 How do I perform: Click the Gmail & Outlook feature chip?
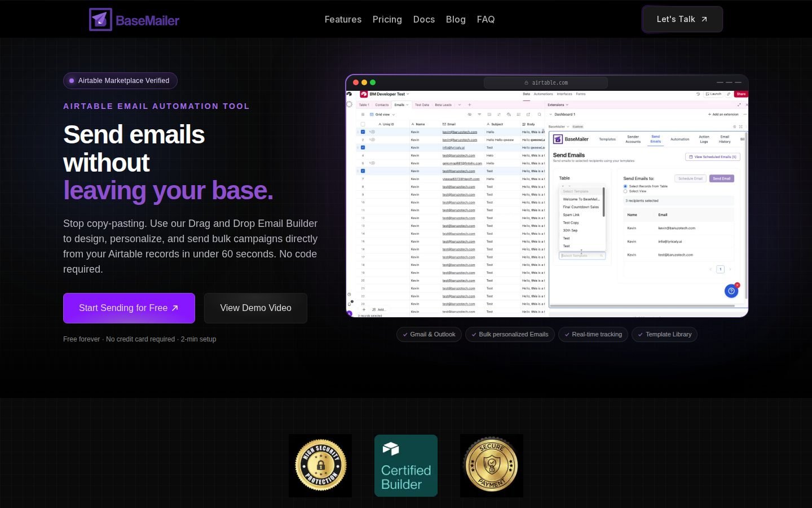429,335
